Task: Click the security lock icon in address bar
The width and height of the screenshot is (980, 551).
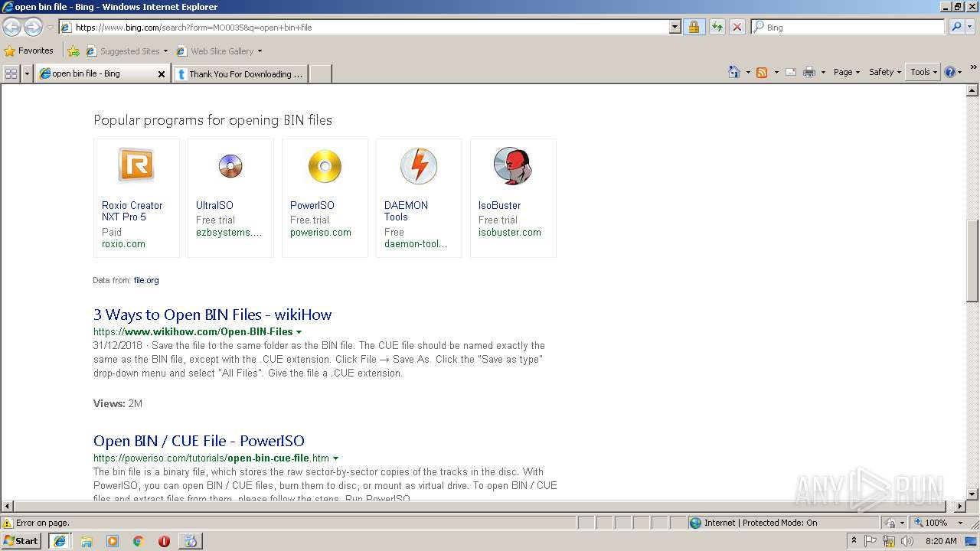Action: click(694, 27)
